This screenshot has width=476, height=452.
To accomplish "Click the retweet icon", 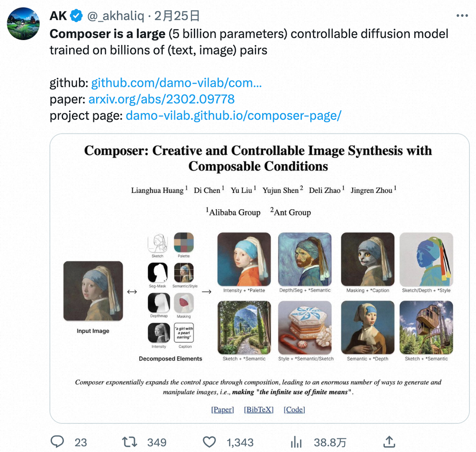I will [x=130, y=441].
